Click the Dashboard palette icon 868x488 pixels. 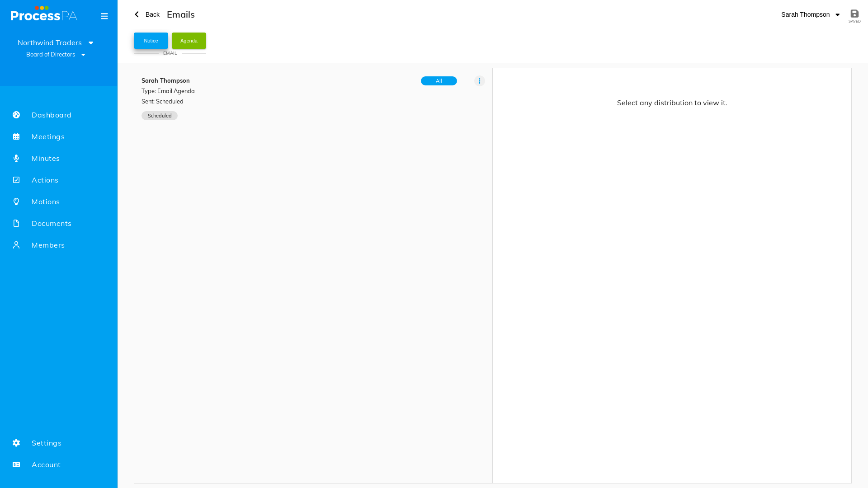[16, 115]
